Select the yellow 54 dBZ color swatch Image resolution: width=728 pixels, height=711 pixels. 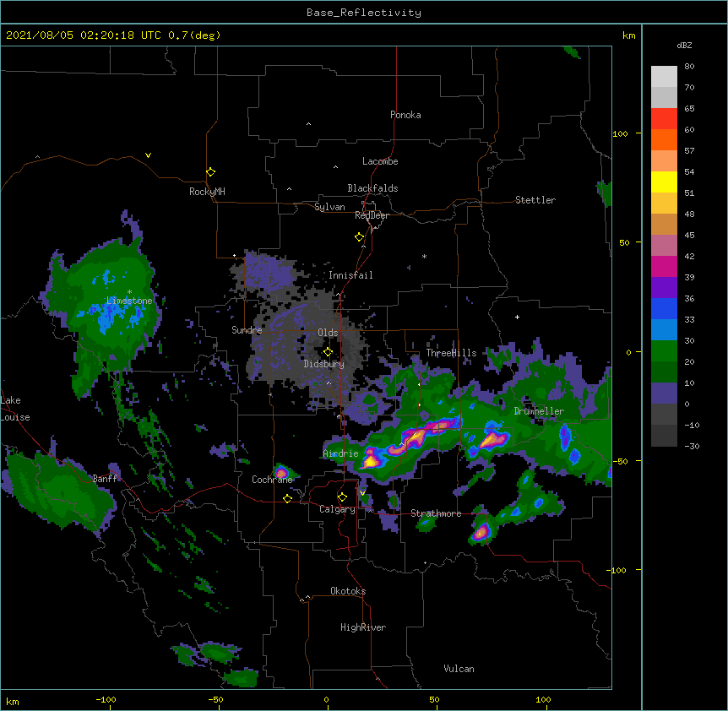(664, 182)
